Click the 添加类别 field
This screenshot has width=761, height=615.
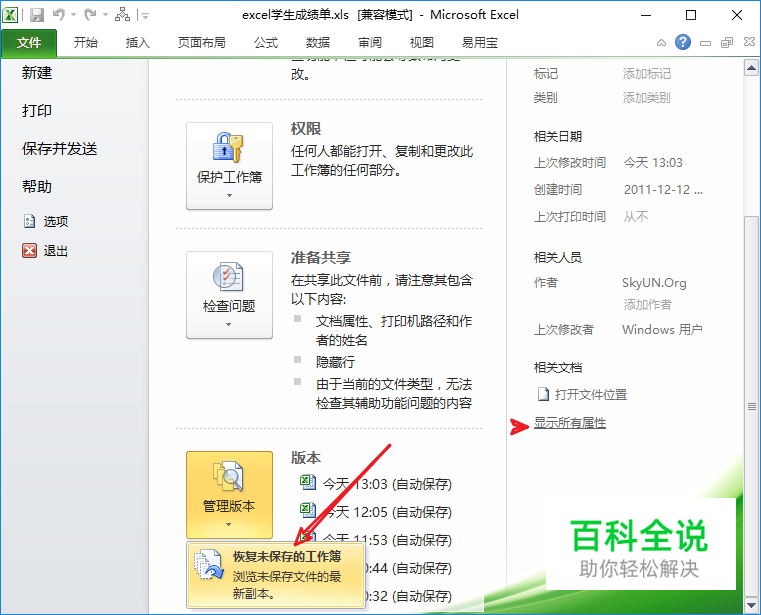(646, 98)
